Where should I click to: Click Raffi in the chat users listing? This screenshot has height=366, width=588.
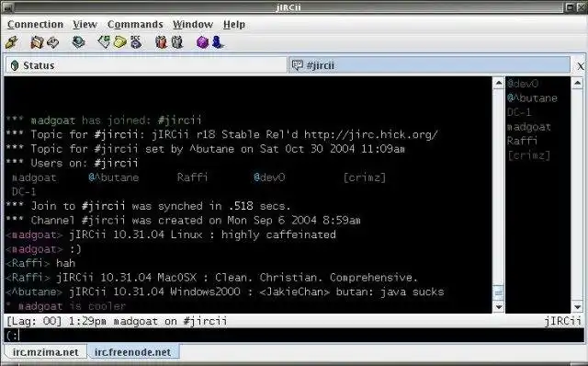[192, 177]
